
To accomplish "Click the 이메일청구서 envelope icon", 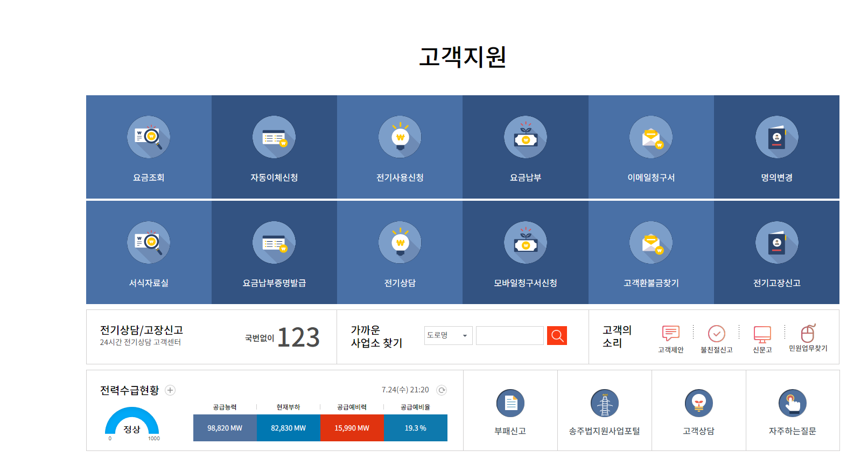I will (x=651, y=137).
